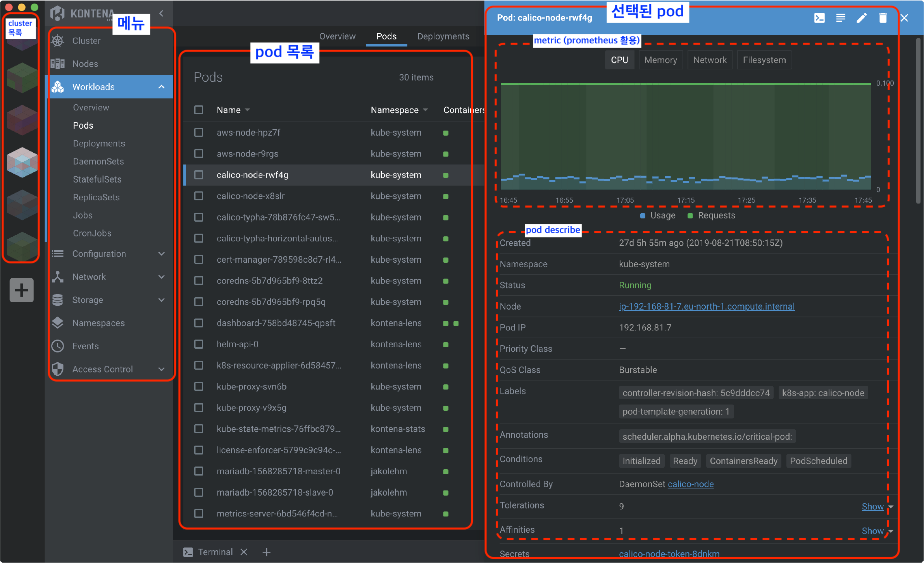Switch to the Deployments tab
This screenshot has height=563, width=924.
[443, 36]
